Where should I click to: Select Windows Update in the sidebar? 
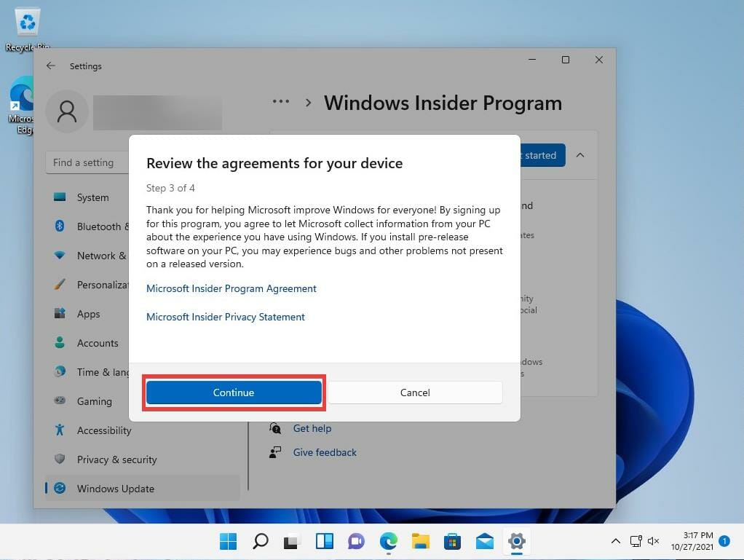pyautogui.click(x=143, y=489)
